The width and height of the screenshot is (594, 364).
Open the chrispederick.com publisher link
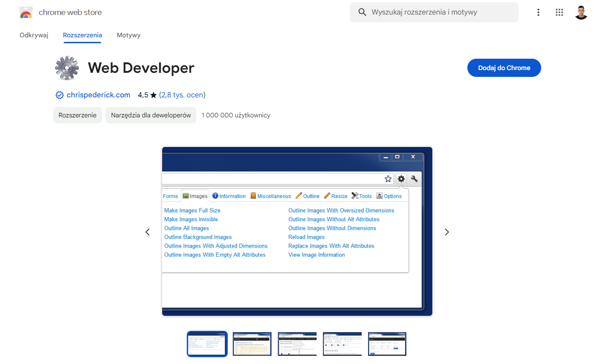point(98,95)
